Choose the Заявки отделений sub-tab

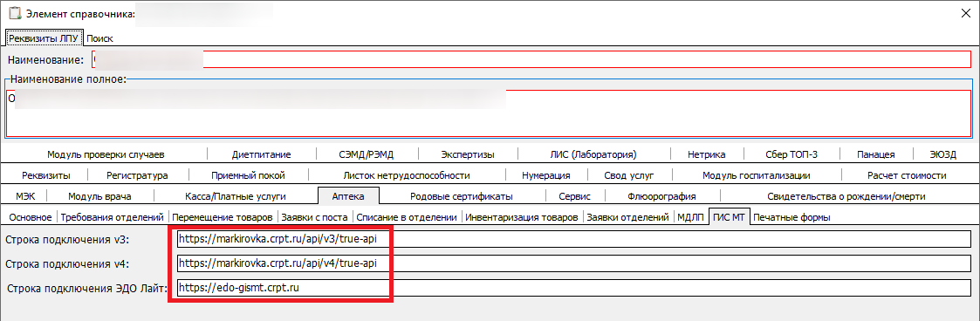coord(628,217)
